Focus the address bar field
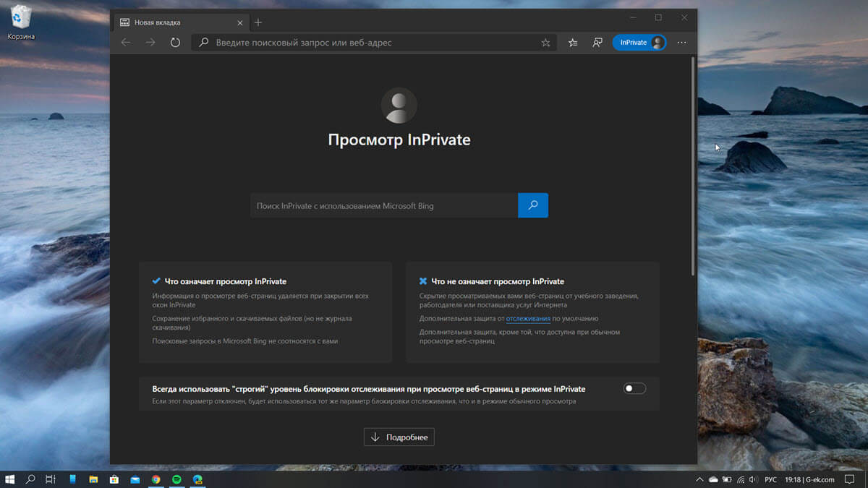The image size is (868, 488). pyautogui.click(x=374, y=43)
